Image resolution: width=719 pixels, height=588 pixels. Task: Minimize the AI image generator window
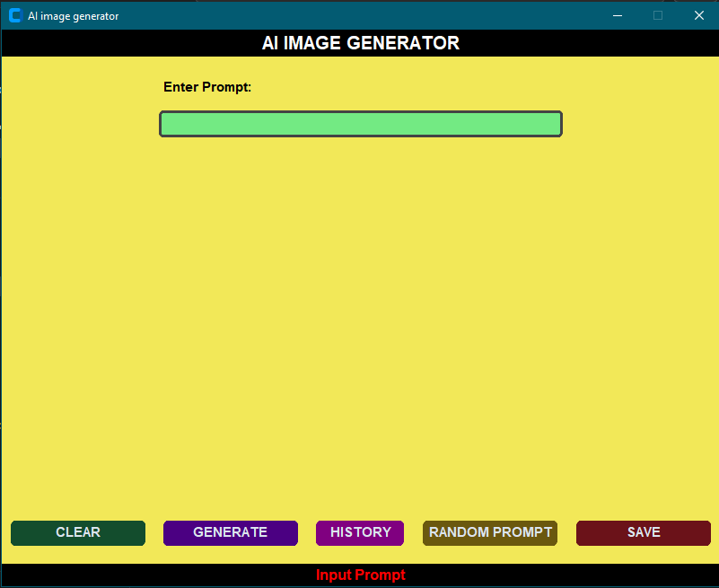click(x=617, y=14)
